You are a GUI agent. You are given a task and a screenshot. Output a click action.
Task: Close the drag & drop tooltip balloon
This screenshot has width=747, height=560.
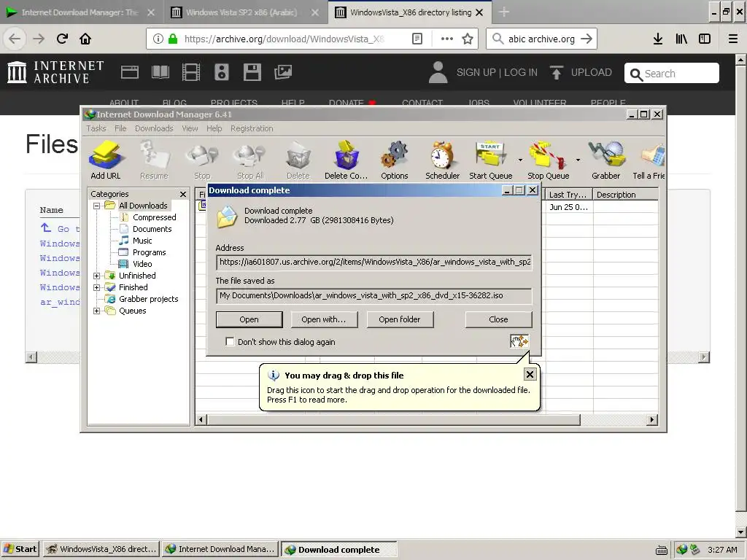tap(530, 375)
